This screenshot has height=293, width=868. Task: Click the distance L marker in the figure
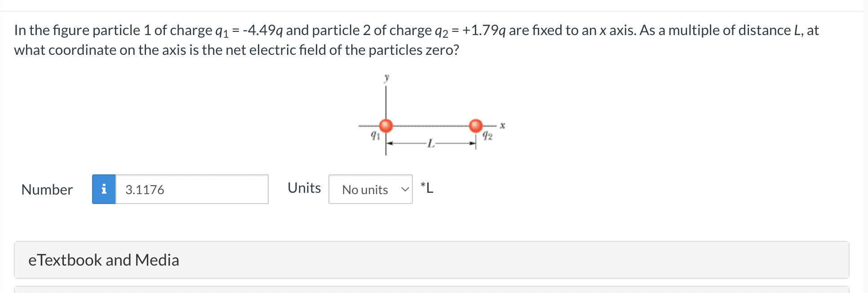[x=430, y=143]
